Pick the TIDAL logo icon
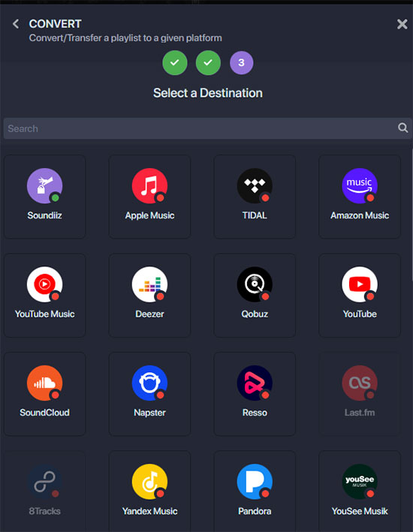This screenshot has width=413, height=532. tap(255, 185)
